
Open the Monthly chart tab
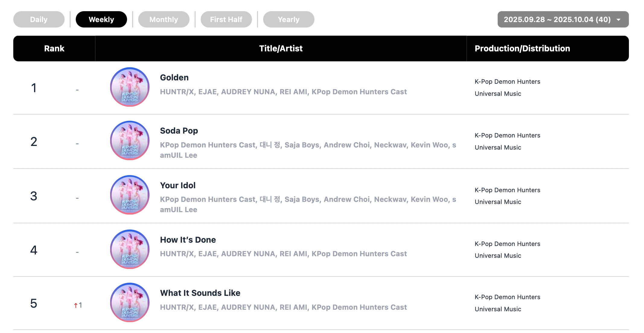click(164, 20)
